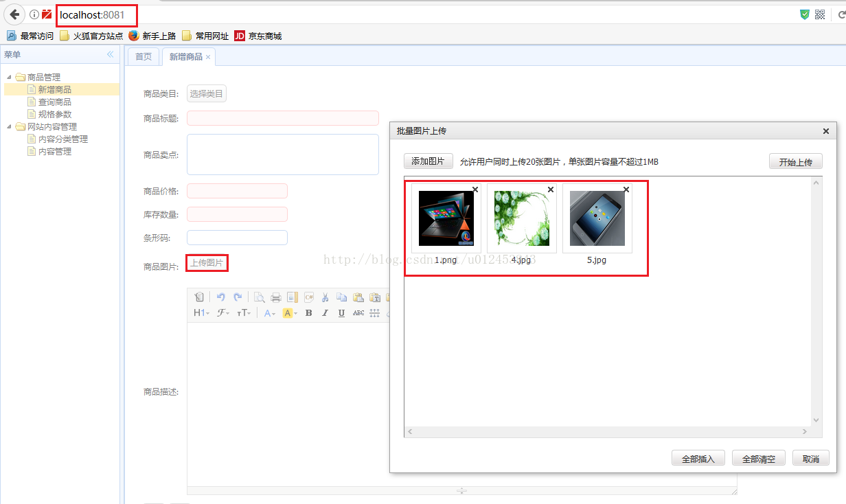
Task: Click the cut (scissors) icon
Action: 325,297
